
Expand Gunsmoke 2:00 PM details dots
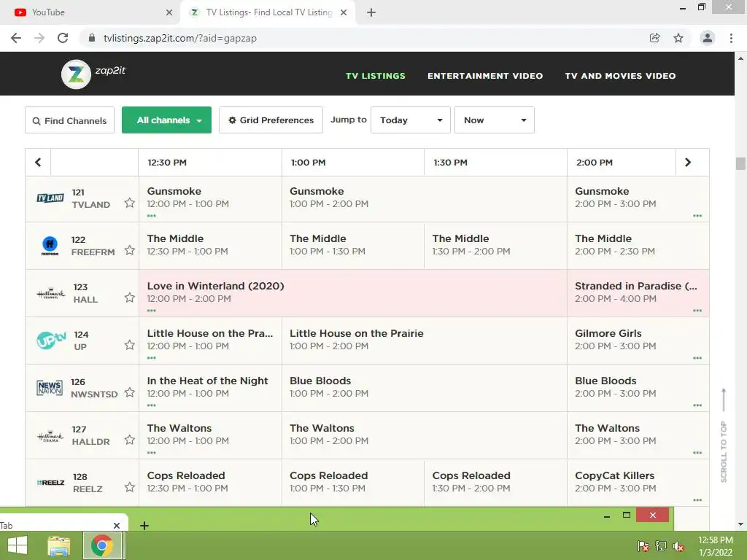pos(697,216)
